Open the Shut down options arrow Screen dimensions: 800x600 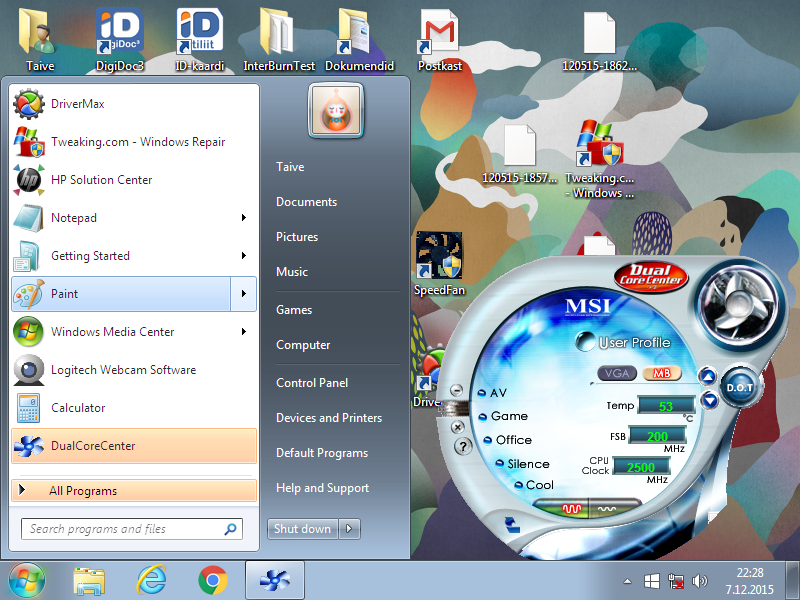[x=349, y=529]
